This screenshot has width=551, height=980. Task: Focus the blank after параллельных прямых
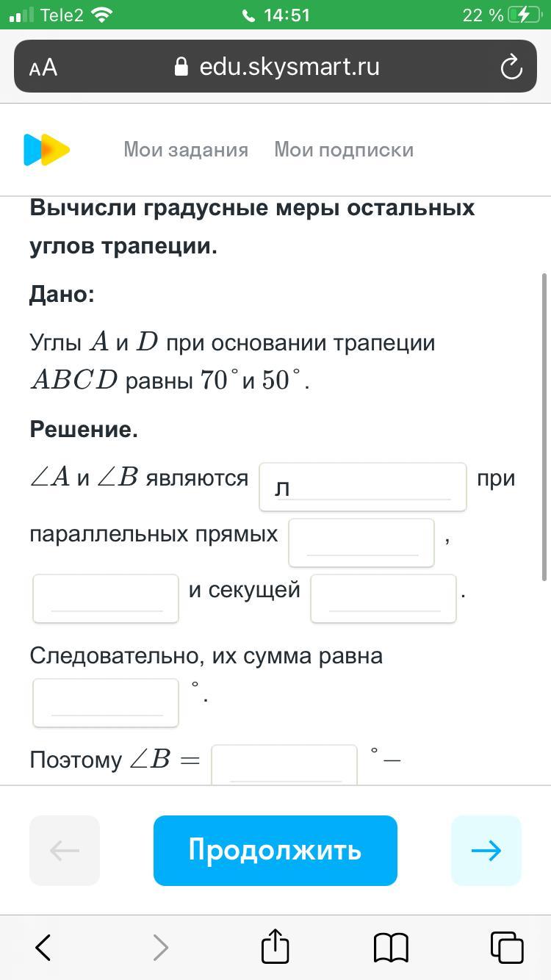[361, 542]
